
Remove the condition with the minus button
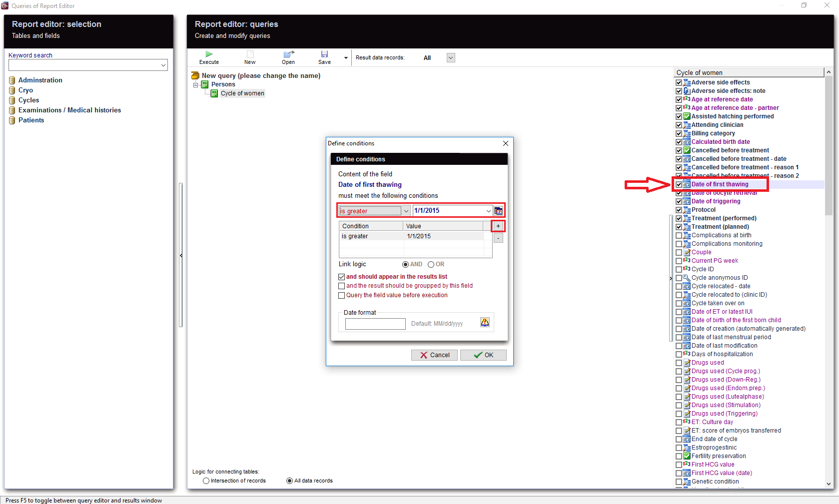point(498,238)
